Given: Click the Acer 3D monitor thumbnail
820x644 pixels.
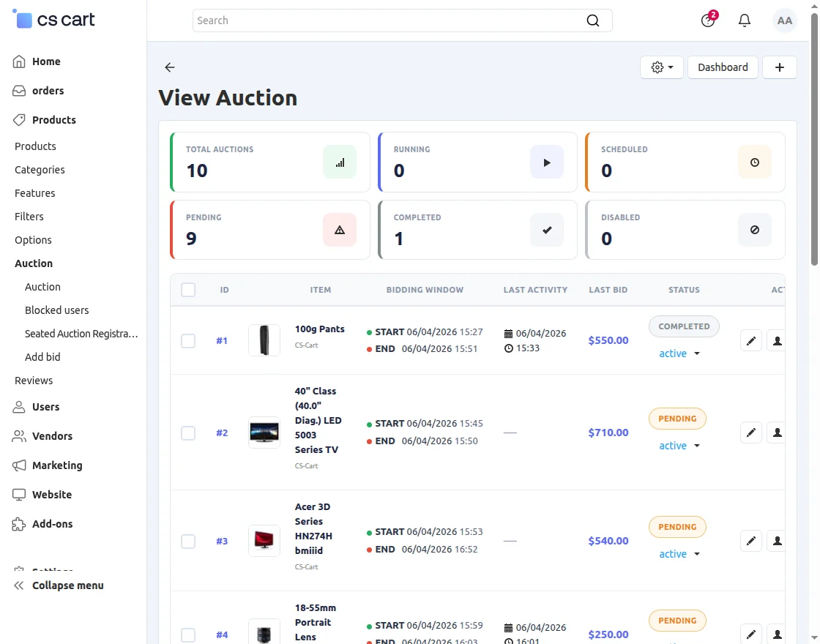Looking at the screenshot, I should (x=264, y=541).
